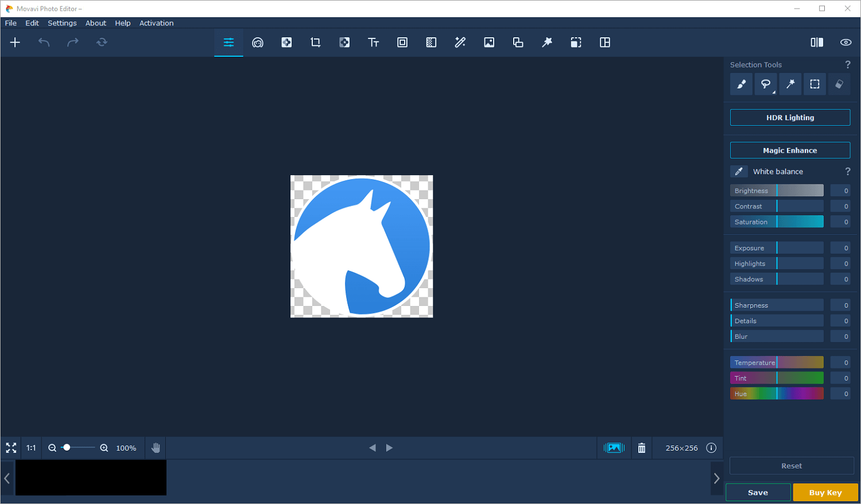This screenshot has width=861, height=504.
Task: Click the zoom in magnifier
Action: coord(104,448)
